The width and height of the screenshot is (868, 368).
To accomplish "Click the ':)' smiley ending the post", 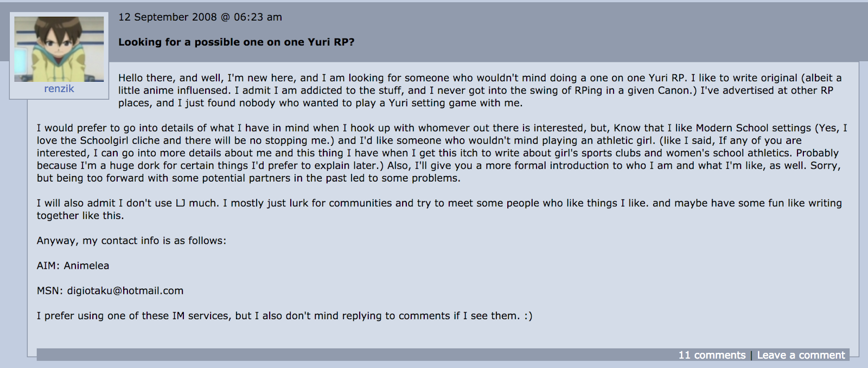I will [x=528, y=316].
